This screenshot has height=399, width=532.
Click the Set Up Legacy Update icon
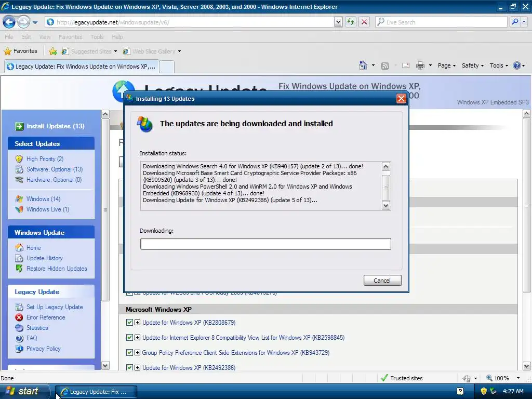click(19, 307)
